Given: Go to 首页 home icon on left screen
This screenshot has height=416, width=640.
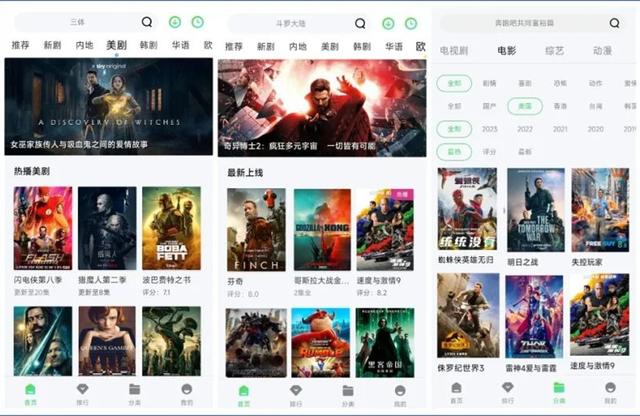Looking at the screenshot, I should pos(31,389).
